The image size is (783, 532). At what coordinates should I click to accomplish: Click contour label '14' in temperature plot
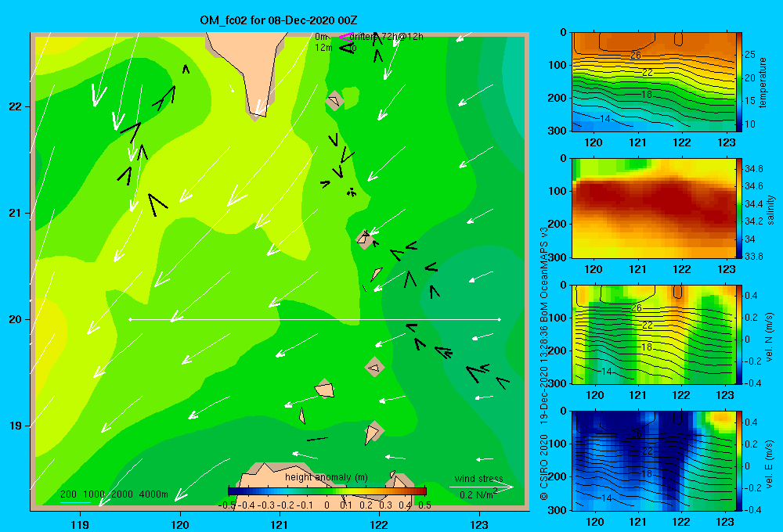pyautogui.click(x=605, y=119)
